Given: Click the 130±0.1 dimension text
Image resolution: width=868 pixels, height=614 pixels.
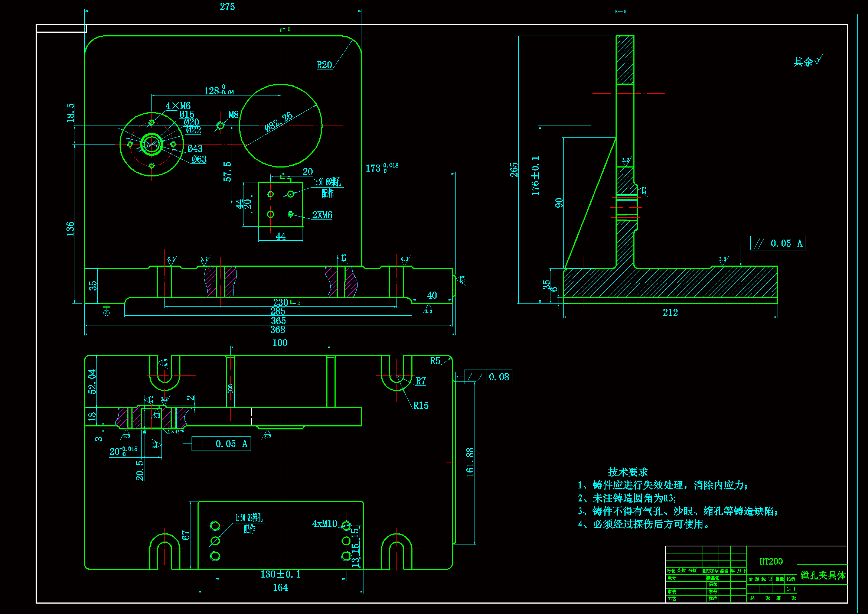Looking at the screenshot, I should tap(280, 574).
